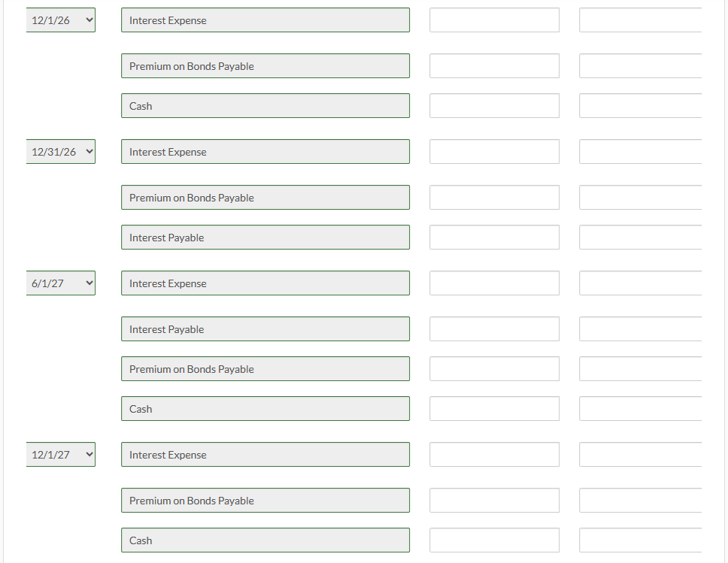Select the Cash field at bottom for 12/1/27
The height and width of the screenshot is (563, 728).
pyautogui.click(x=265, y=540)
